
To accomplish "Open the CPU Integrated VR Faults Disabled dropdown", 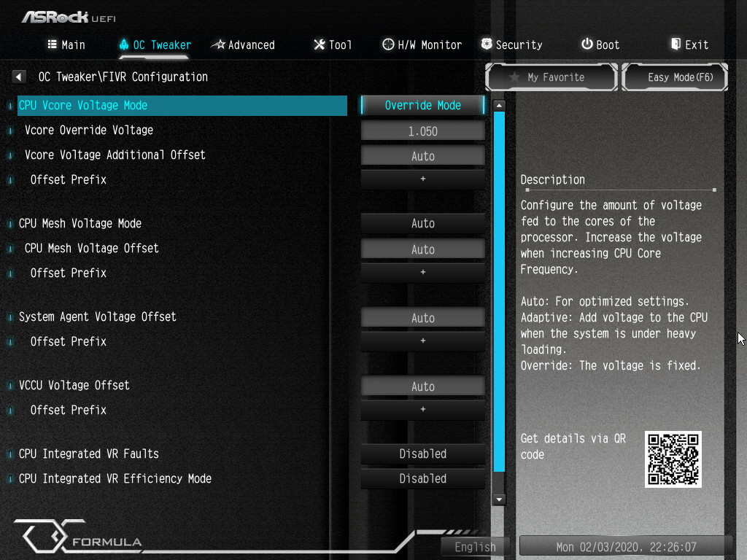I will coord(423,454).
